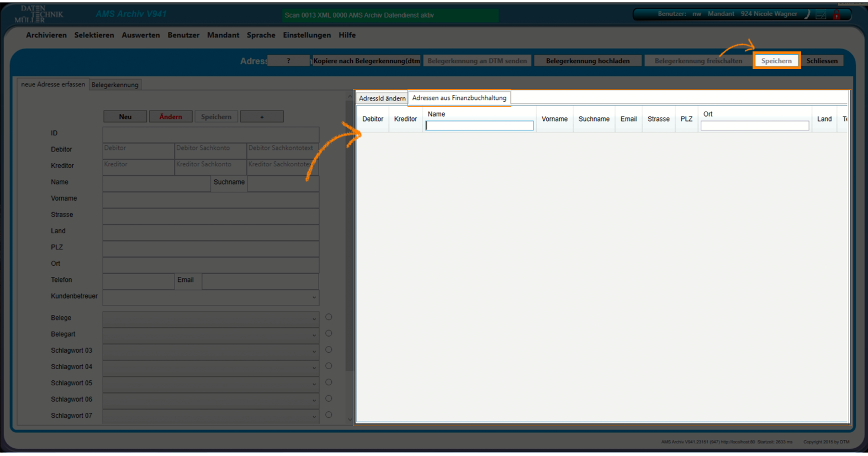
Task: Switch to Adressen aus Finanzbuchhaltung tab
Action: click(x=459, y=98)
